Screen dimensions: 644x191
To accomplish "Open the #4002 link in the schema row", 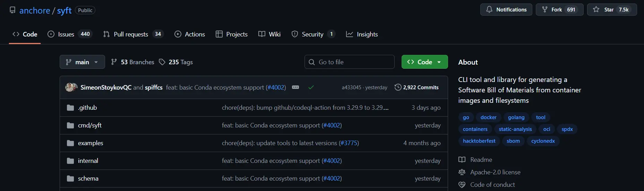I will [332, 178].
